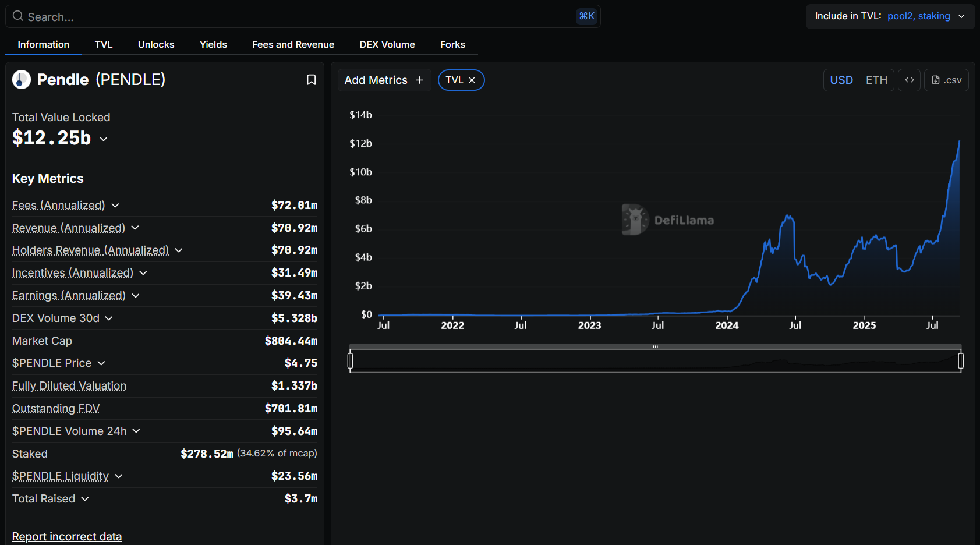The image size is (980, 545).
Task: Open the Yields tab
Action: [213, 45]
